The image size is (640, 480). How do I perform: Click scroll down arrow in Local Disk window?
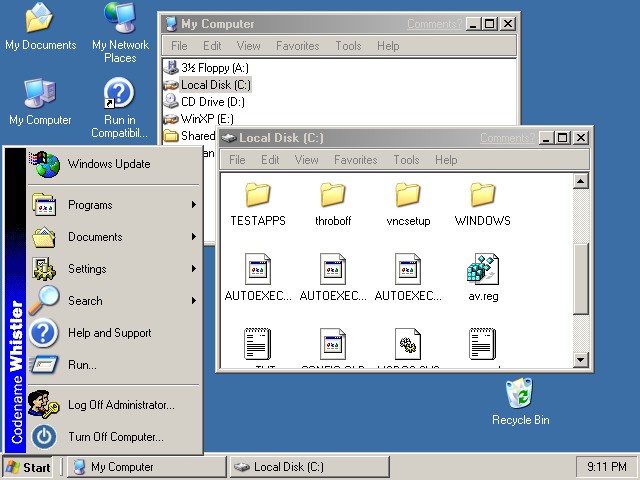point(580,360)
